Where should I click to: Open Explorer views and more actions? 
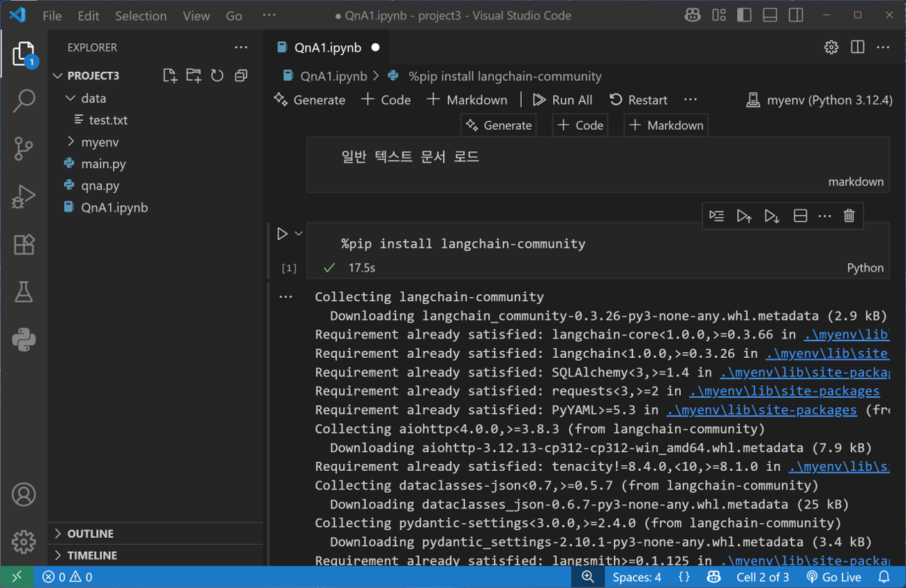[241, 47]
